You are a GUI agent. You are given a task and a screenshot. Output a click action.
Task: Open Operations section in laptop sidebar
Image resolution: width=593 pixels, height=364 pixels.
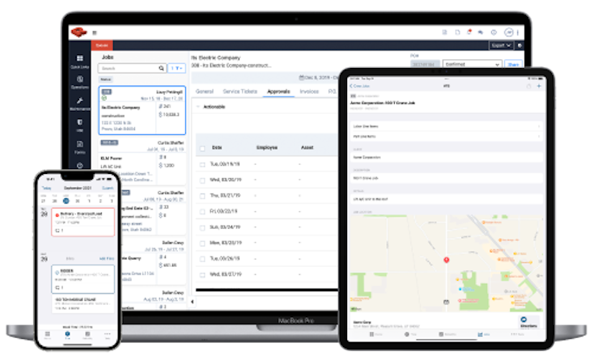point(80,83)
